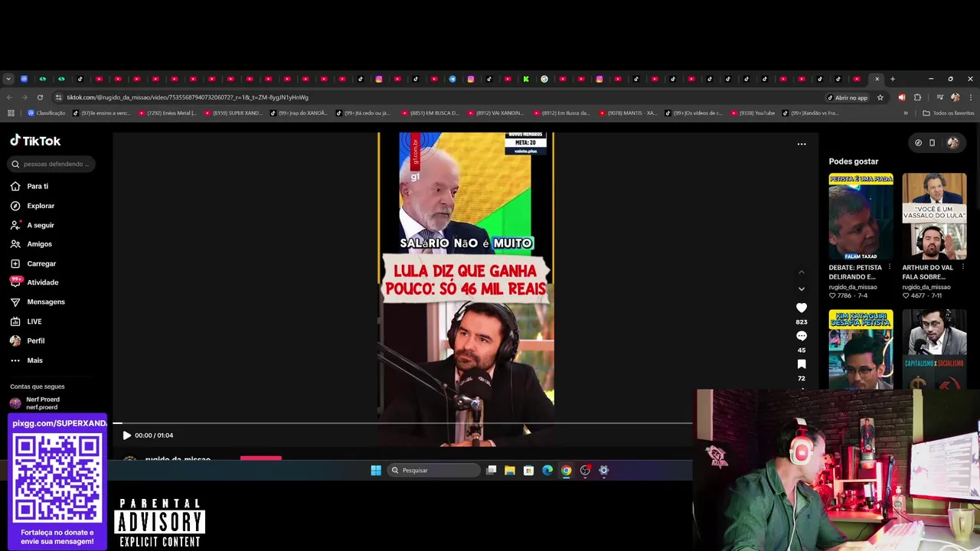
Task: Open the ARTHUR DO VAL FALA SOBRE thumbnail
Action: click(x=934, y=217)
